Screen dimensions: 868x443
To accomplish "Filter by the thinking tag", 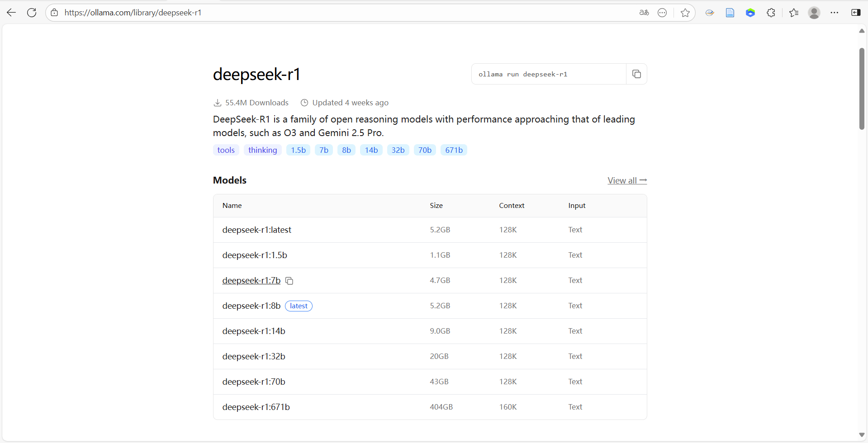I will [263, 150].
